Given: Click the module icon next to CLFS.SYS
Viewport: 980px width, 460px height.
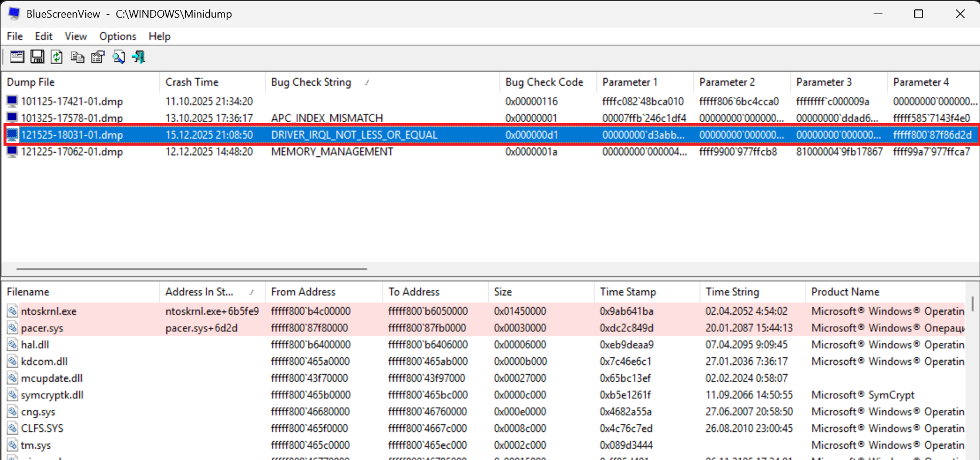Looking at the screenshot, I should pyautogui.click(x=12, y=428).
